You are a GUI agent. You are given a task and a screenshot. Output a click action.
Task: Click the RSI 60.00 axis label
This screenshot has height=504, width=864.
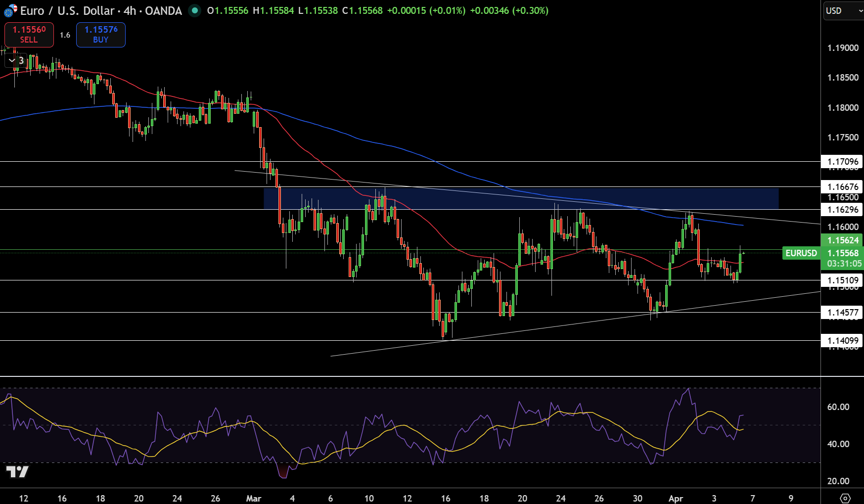pos(838,407)
